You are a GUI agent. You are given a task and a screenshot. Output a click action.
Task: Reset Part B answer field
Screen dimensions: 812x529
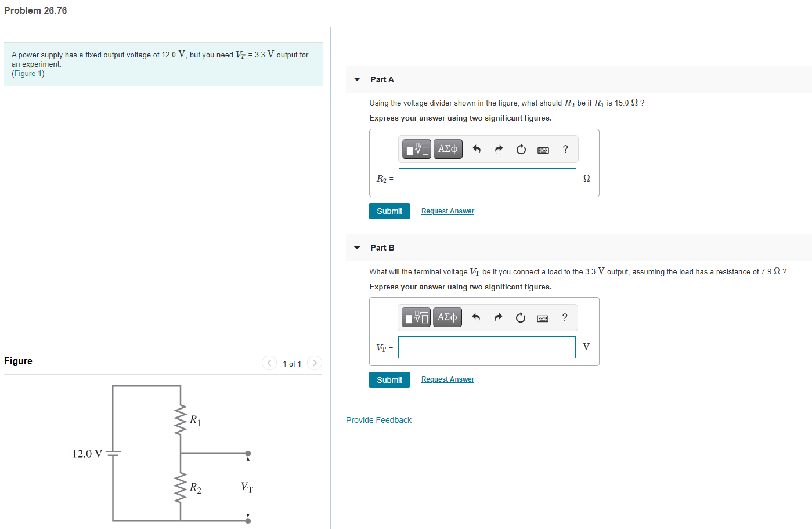click(521, 317)
